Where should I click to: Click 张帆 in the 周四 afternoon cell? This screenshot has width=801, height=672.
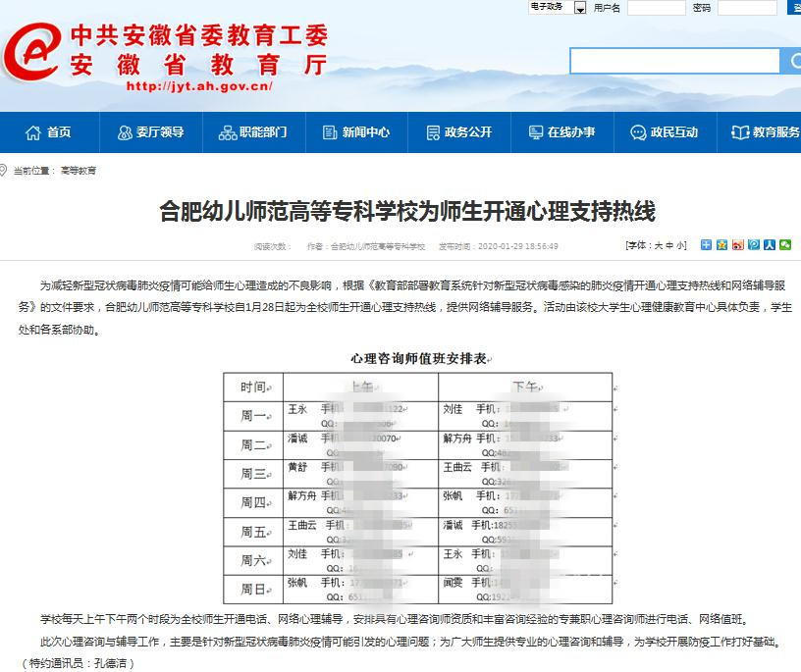point(453,495)
